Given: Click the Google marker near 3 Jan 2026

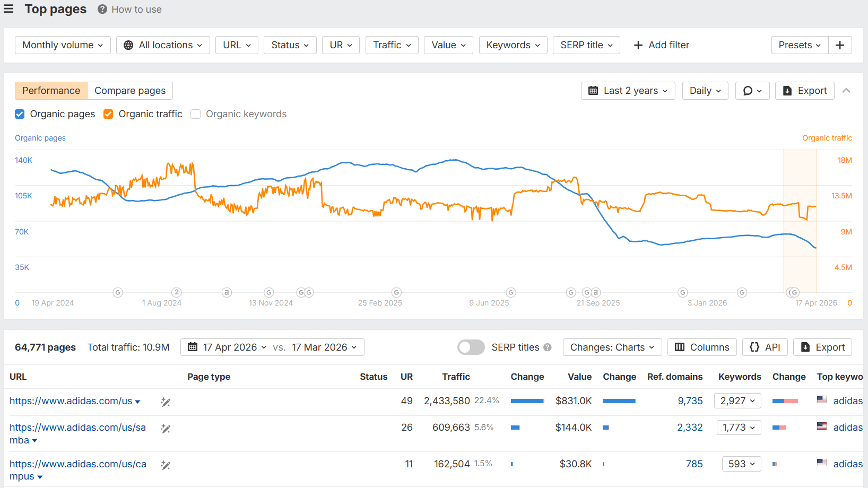Looking at the screenshot, I should click(683, 292).
